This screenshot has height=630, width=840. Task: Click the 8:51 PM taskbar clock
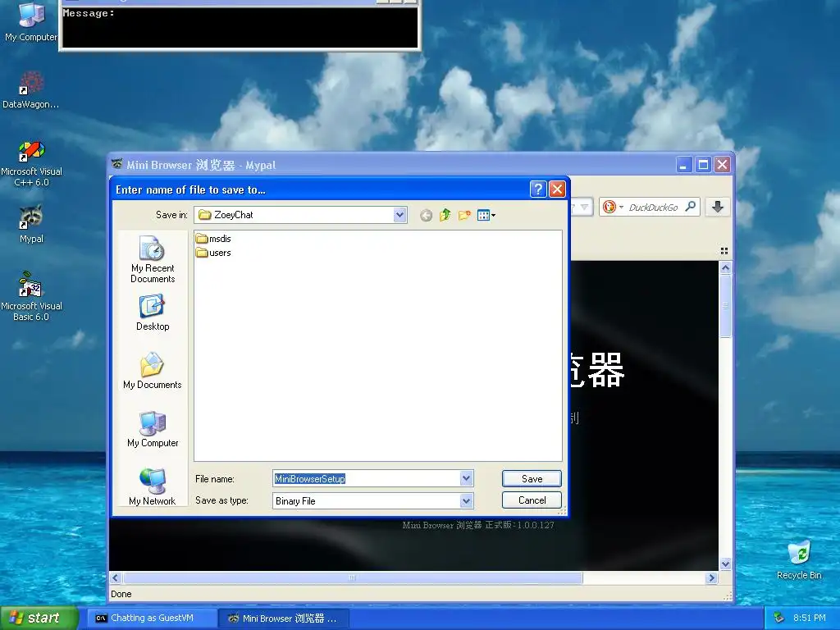(x=810, y=618)
